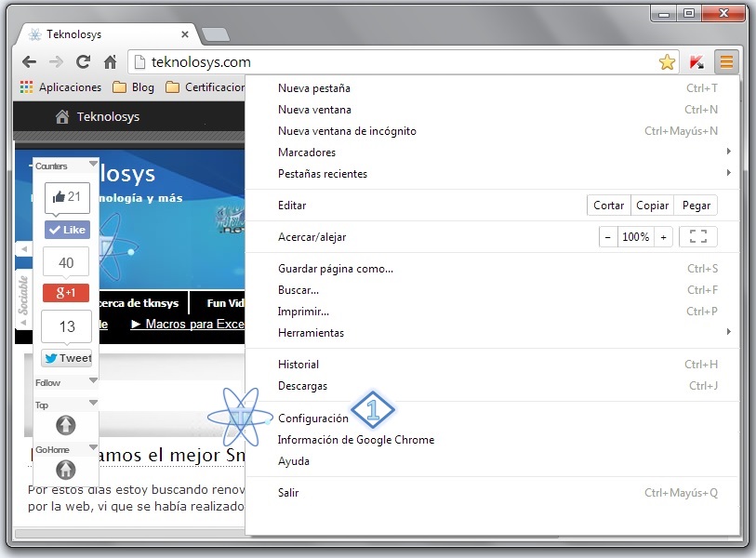The height and width of the screenshot is (558, 756).
Task: Open Descargas from the menu
Action: pyautogui.click(x=492, y=386)
